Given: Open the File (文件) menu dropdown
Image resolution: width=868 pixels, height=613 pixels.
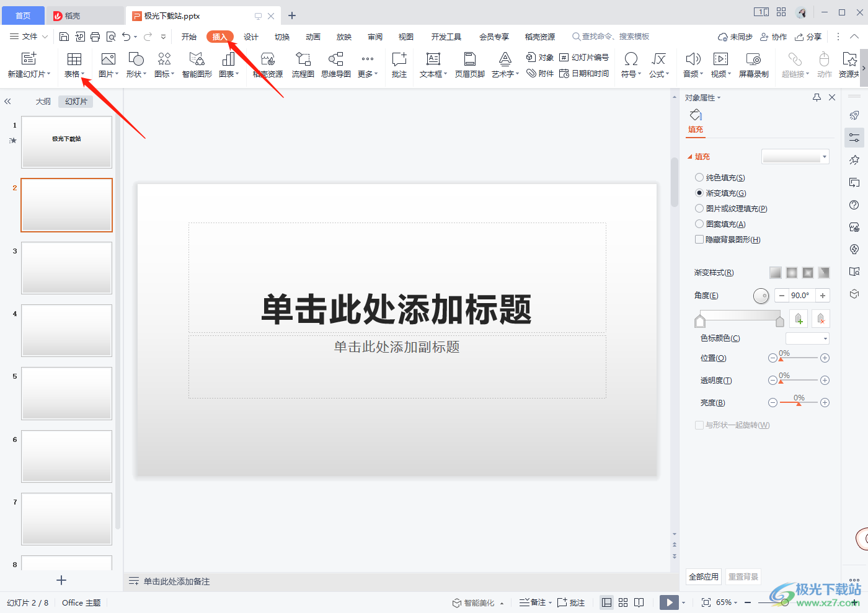Looking at the screenshot, I should (x=29, y=37).
